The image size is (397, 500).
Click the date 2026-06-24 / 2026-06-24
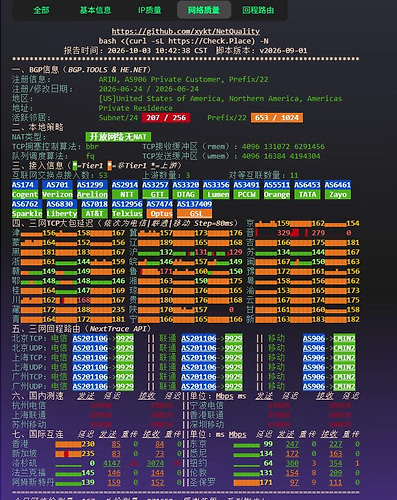click(x=149, y=89)
